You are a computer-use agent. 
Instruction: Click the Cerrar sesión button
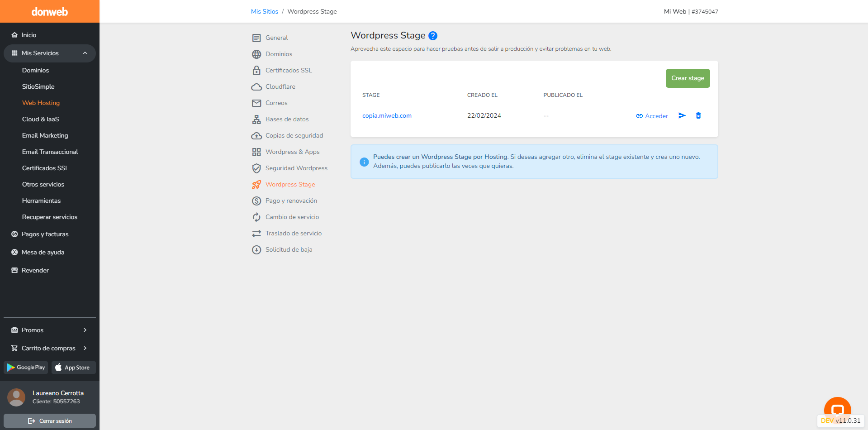(x=50, y=420)
